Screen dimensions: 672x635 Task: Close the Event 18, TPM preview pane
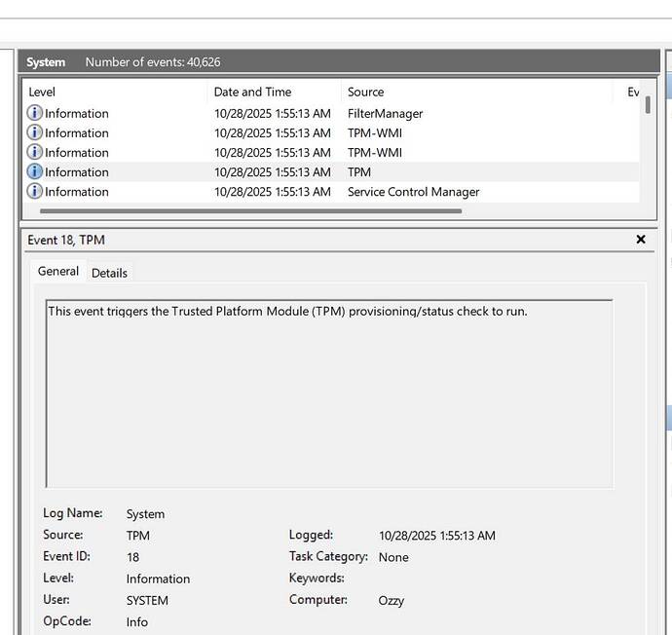641,240
